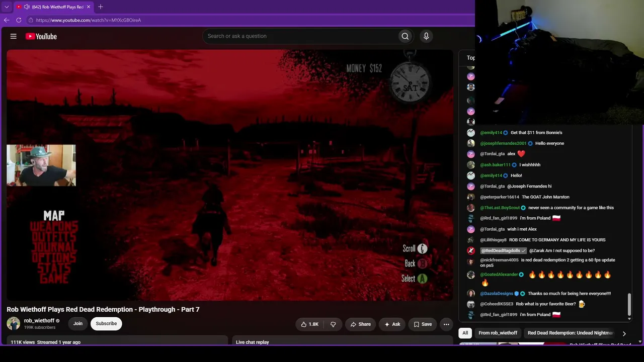Click @josephfernandes2001 chat author name
Screen dimensions: 644x362
pos(503,143)
